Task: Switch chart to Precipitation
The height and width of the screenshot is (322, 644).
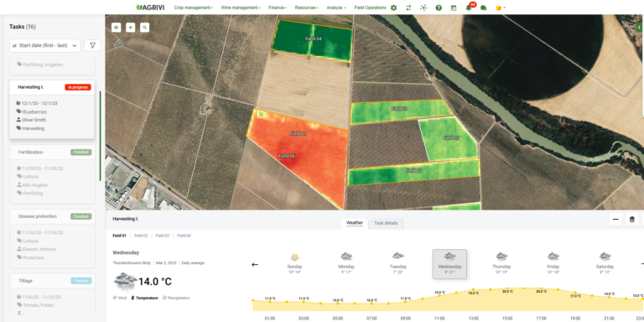Action: coord(176,298)
